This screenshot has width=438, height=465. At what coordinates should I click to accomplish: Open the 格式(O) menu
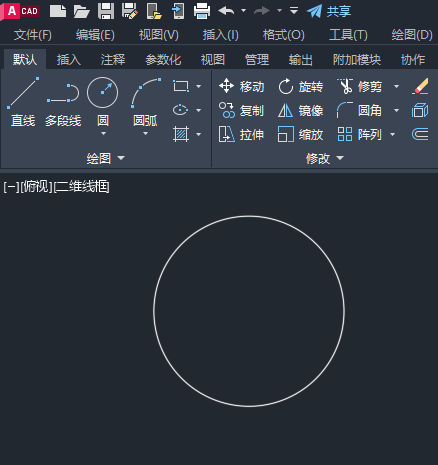284,35
